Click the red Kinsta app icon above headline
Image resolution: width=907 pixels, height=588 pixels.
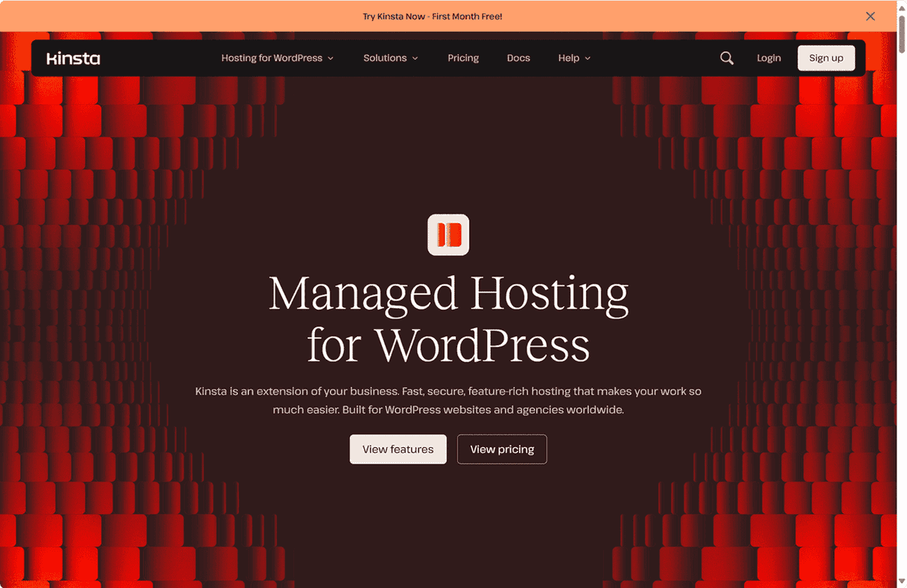[x=448, y=234]
